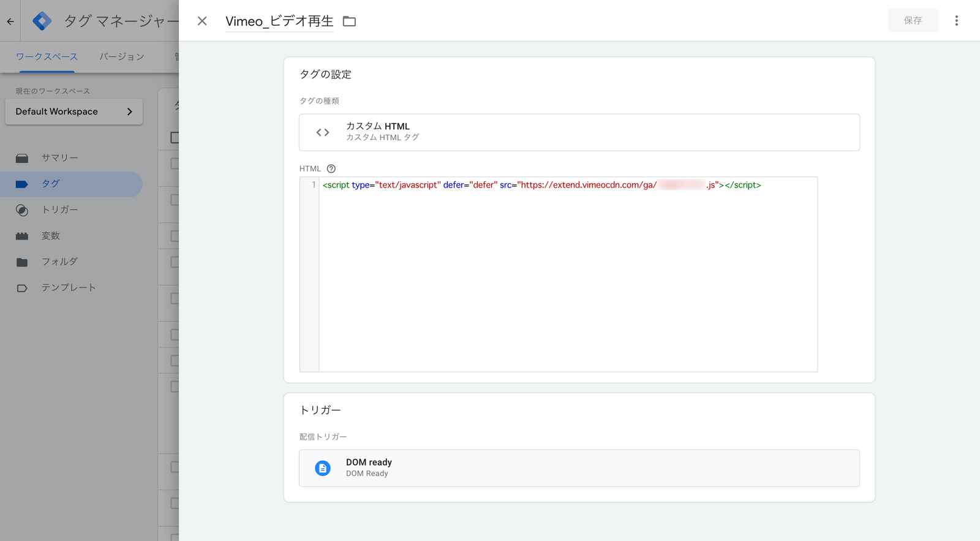Viewport: 980px width, 541px height.
Task: Click the テンプレート outline label icon
Action: [22, 288]
